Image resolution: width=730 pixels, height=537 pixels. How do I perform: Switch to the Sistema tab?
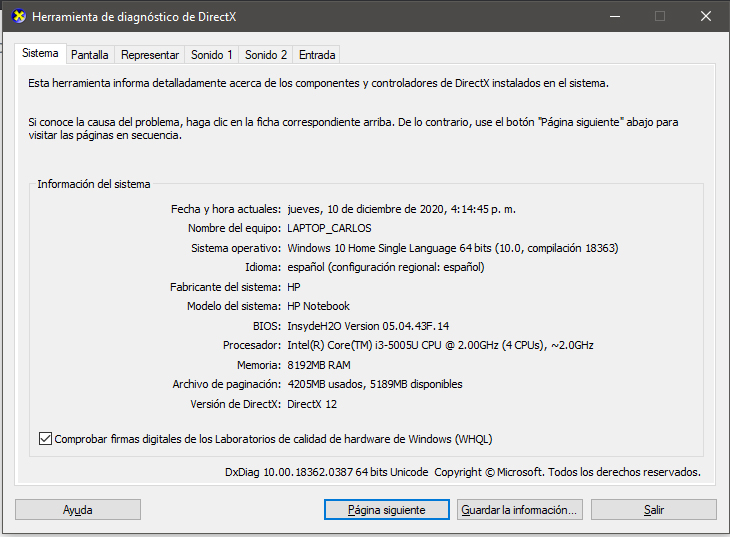coord(40,54)
